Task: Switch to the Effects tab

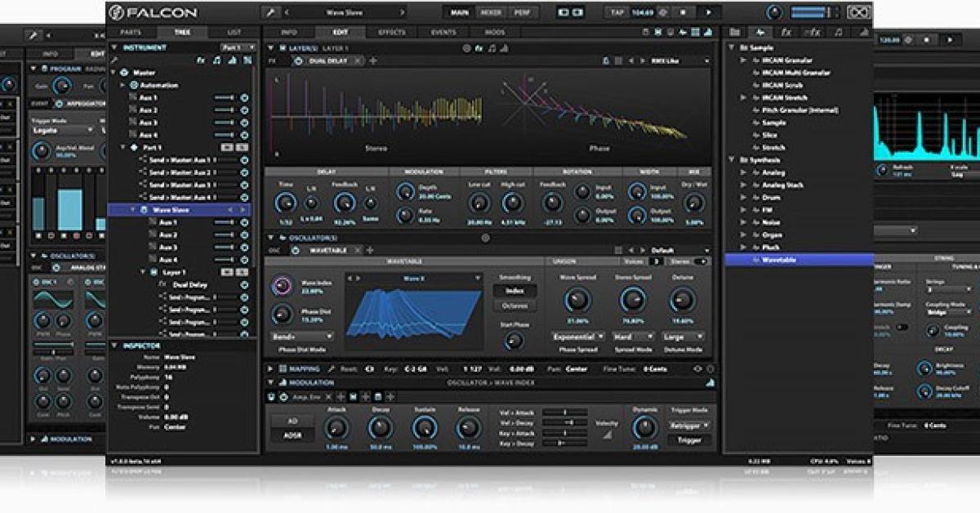Action: point(391,32)
